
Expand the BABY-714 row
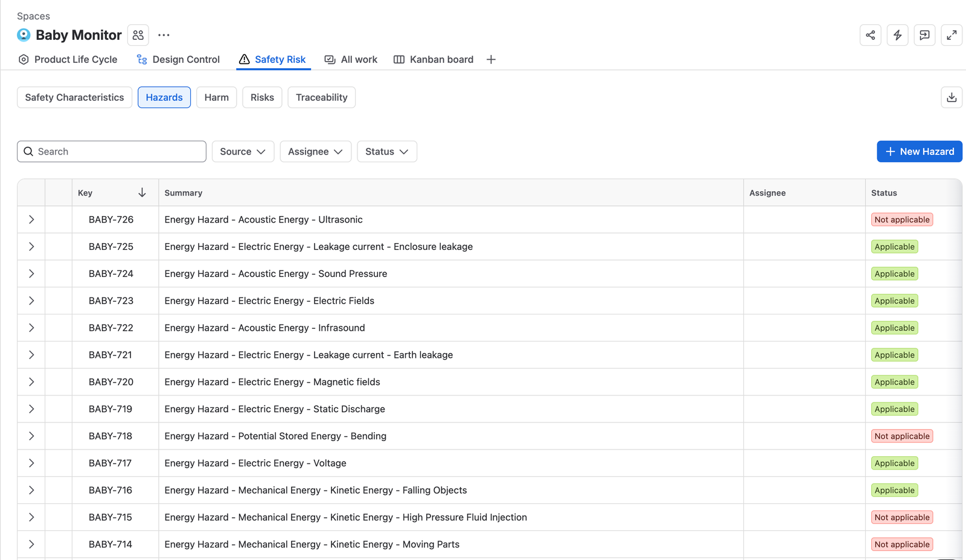(31, 544)
